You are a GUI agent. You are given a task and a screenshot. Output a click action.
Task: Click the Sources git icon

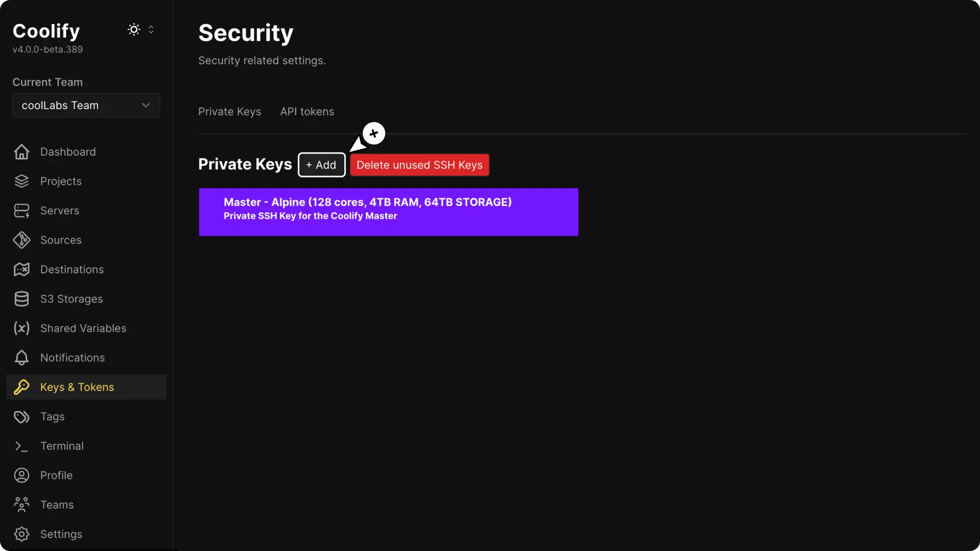21,240
